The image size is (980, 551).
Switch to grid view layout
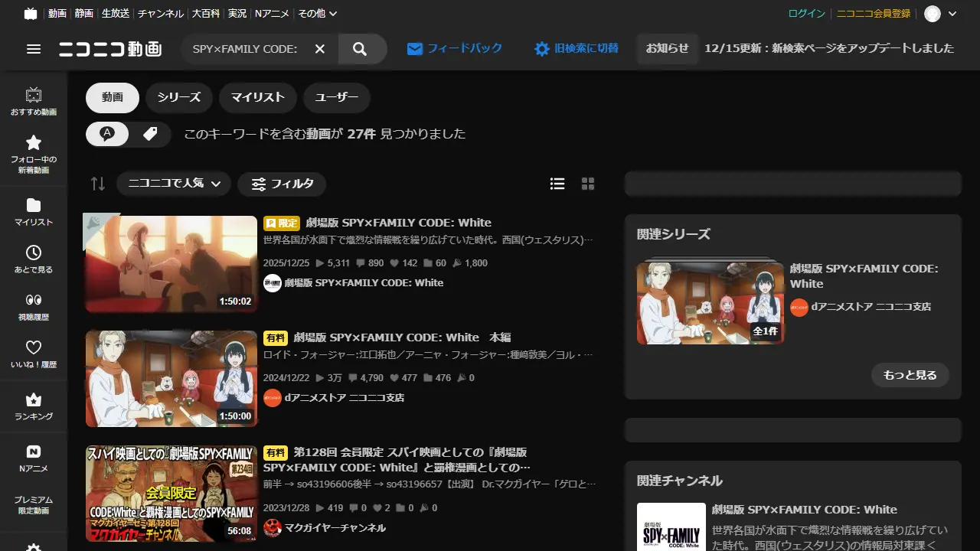click(588, 184)
